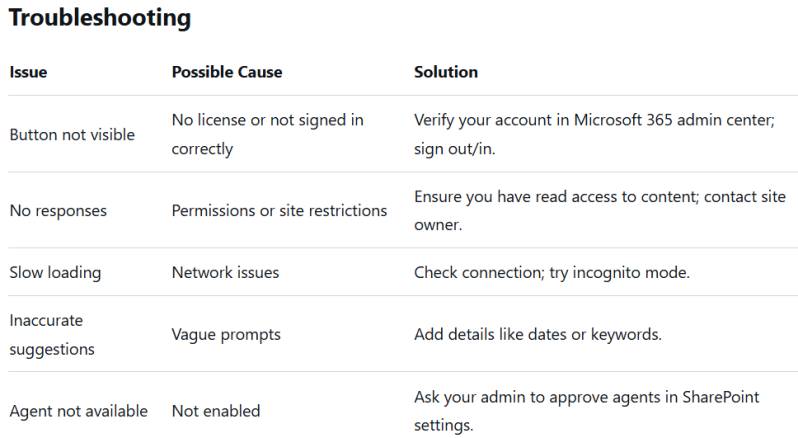
Task: Select the 'No responses' issue cell
Action: [58, 210]
